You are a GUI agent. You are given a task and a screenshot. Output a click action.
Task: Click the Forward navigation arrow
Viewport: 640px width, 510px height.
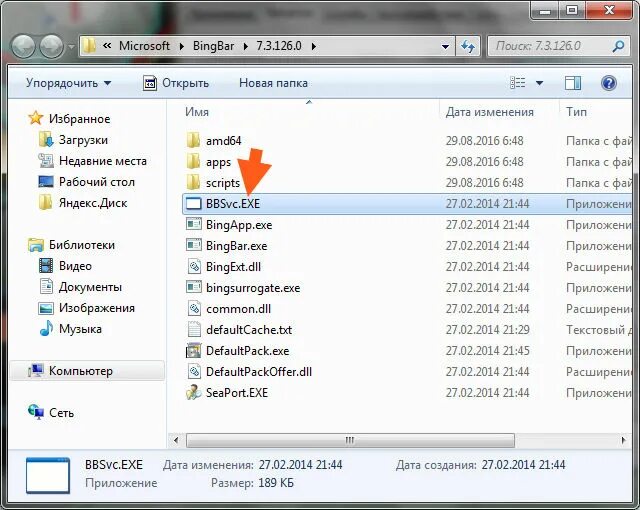coord(51,46)
